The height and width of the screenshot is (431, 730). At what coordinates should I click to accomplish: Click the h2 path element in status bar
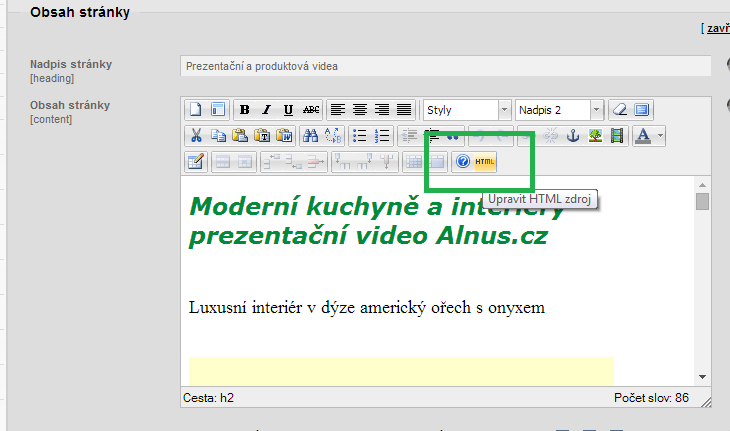pos(227,398)
